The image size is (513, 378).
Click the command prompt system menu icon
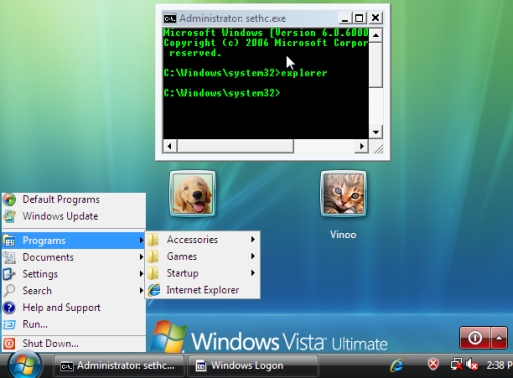tap(170, 18)
